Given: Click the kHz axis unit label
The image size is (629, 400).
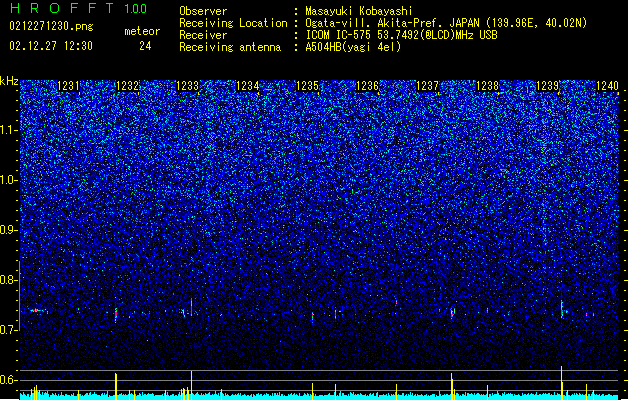Looking at the screenshot, I should click(x=9, y=81).
